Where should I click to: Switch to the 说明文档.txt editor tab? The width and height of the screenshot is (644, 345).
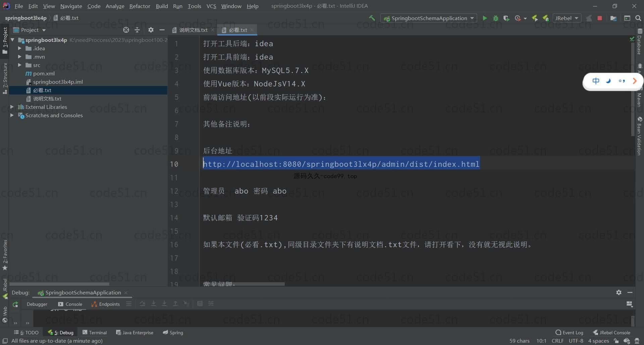(193, 30)
